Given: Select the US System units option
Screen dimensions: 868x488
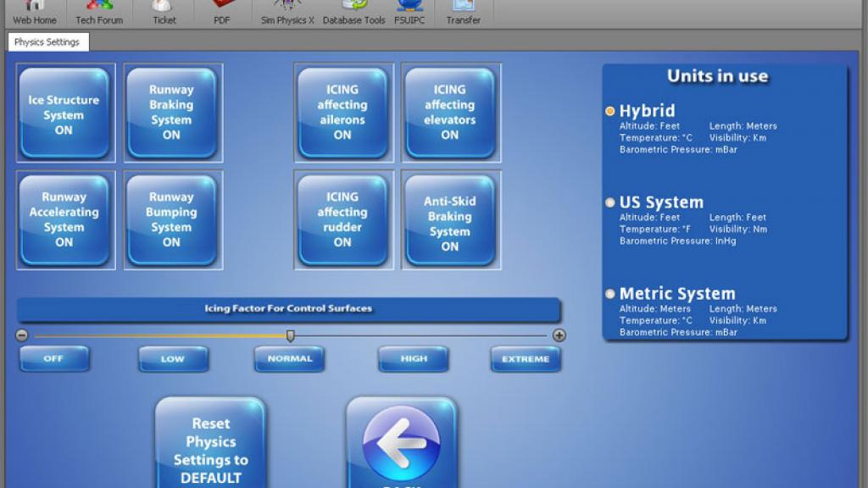Looking at the screenshot, I should [x=610, y=202].
